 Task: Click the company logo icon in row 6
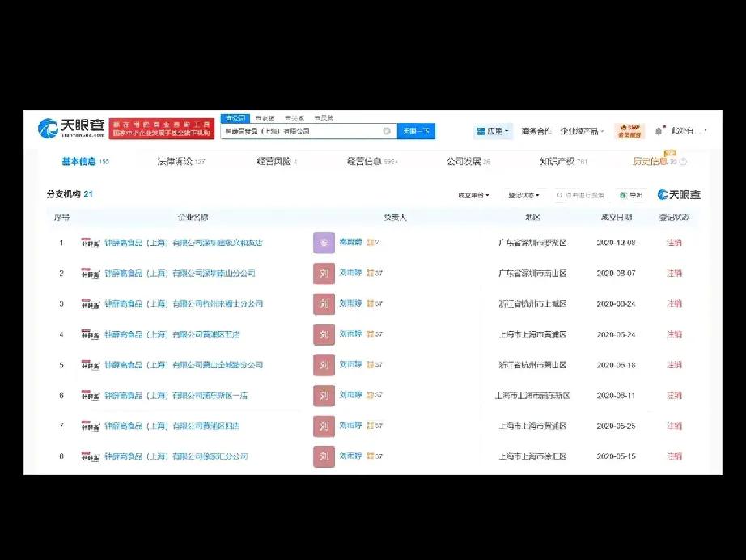pyautogui.click(x=90, y=396)
